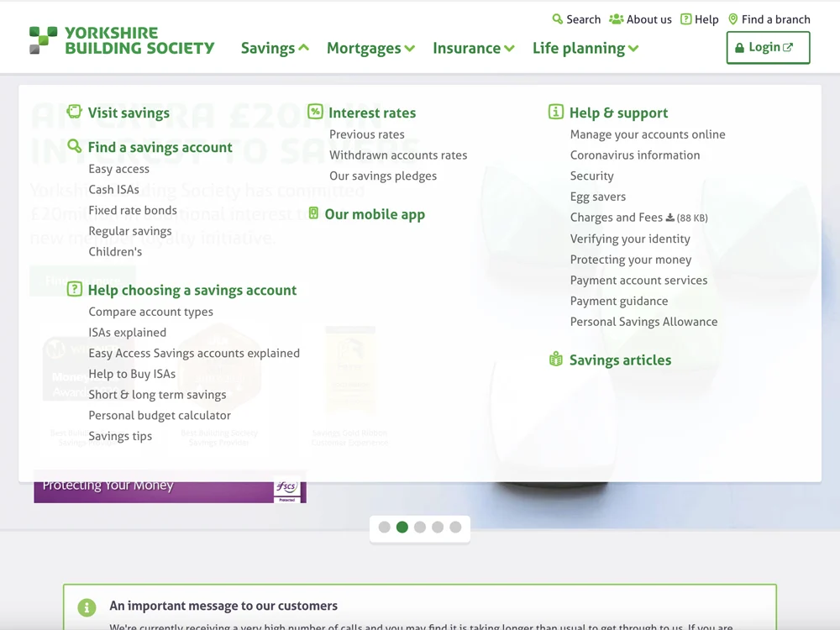Open Savings tips link
Screen dimensions: 840x630
[x=120, y=436]
